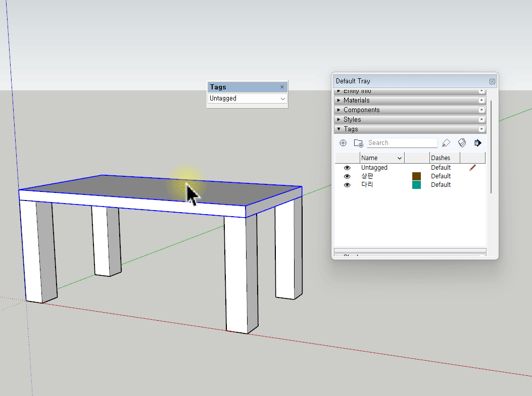
Task: Click the Dashes Default cell for 상판
Action: coord(441,176)
